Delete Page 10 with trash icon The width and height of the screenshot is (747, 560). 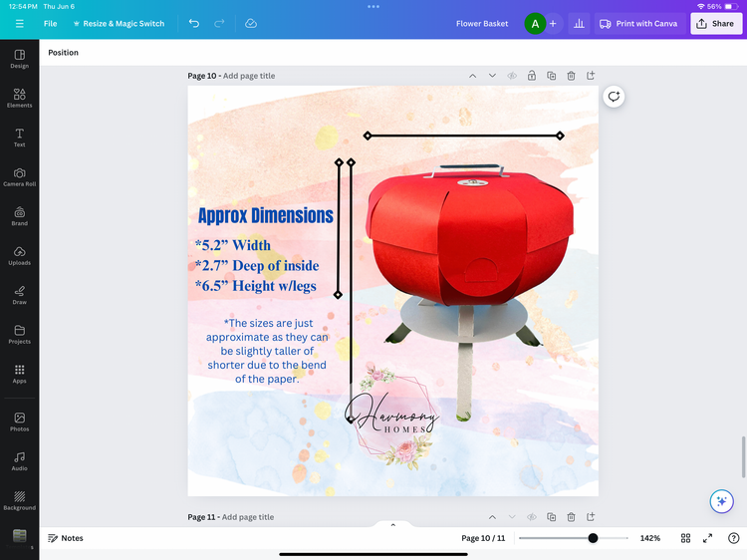(x=571, y=76)
